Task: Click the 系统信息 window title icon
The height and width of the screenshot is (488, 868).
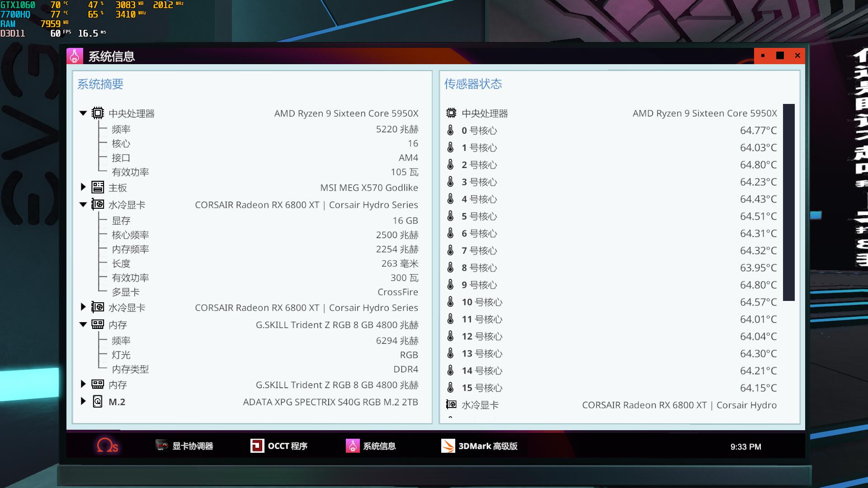Action: click(75, 56)
